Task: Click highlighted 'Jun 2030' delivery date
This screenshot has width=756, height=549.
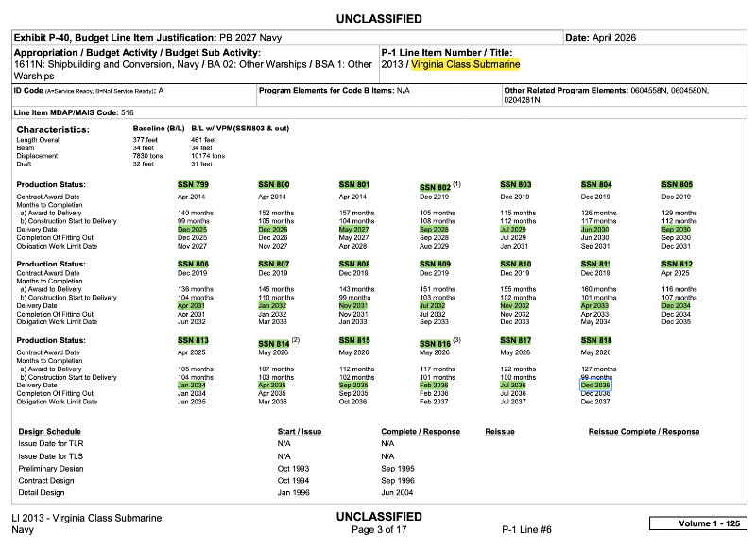Action: click(594, 230)
